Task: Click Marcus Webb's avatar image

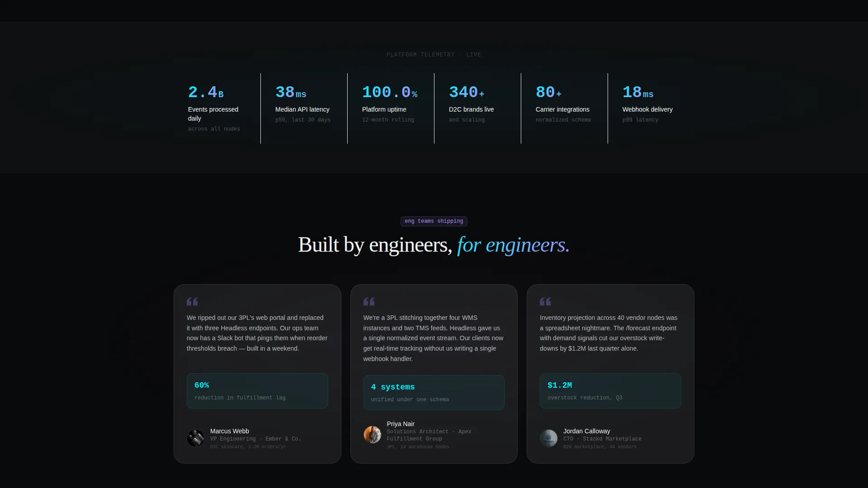Action: [x=196, y=438]
